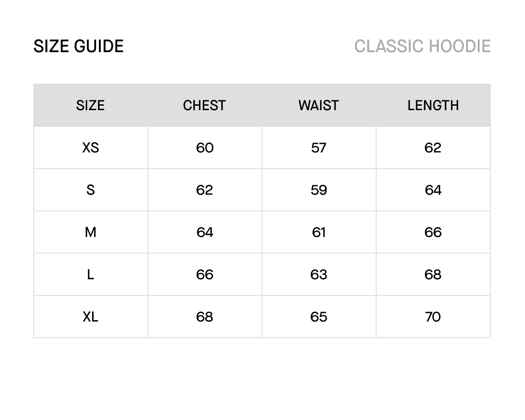The width and height of the screenshot is (525, 420).
Task: Select waist value 59 for S
Action: (319, 190)
